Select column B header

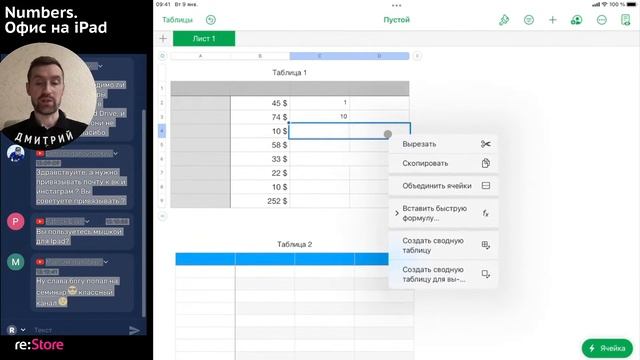point(260,56)
